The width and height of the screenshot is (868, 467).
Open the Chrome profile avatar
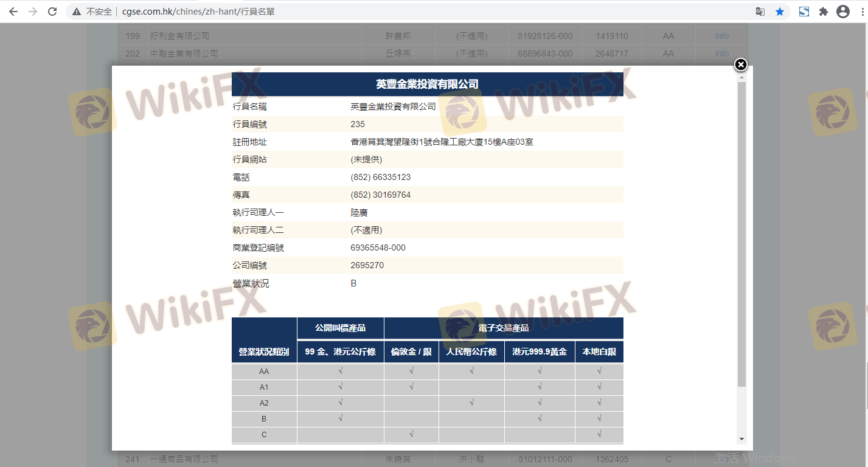pos(842,12)
